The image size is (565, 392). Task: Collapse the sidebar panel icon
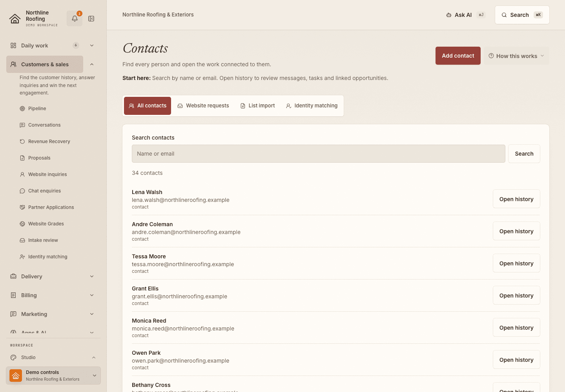[x=91, y=19]
